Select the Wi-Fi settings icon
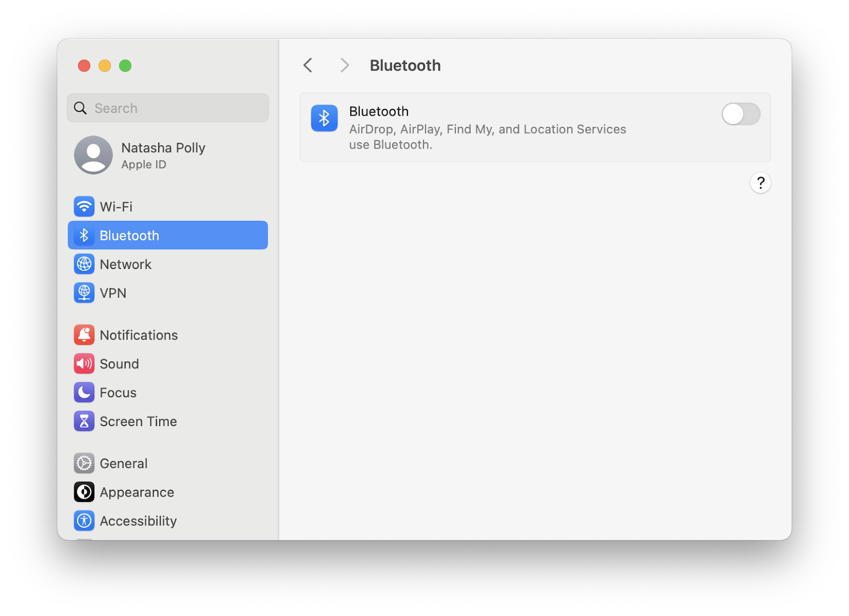This screenshot has width=849, height=616. click(84, 206)
